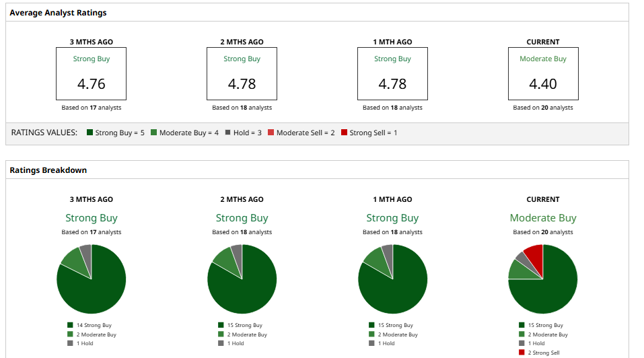Screen dimensions: 644x358
Task: Click the Ratings Breakdown section header
Action: tap(48, 170)
